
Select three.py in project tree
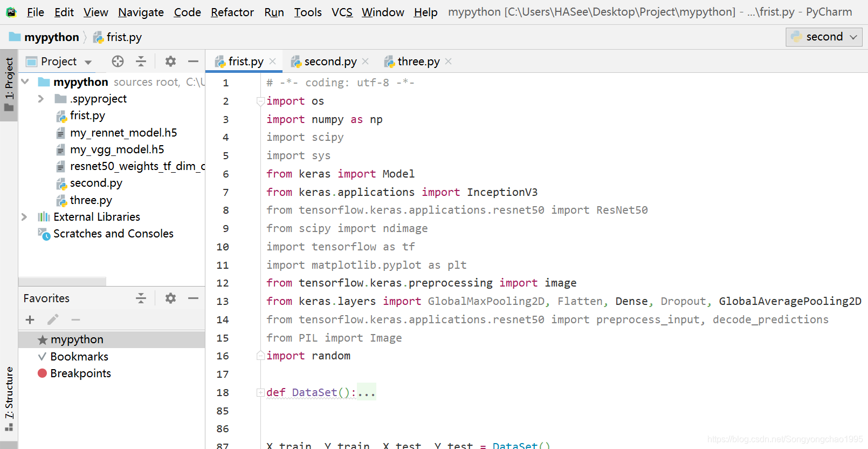(91, 200)
